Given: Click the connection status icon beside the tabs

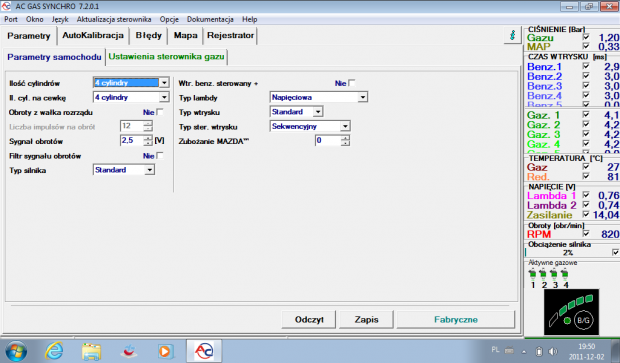Looking at the screenshot, I should [512, 36].
